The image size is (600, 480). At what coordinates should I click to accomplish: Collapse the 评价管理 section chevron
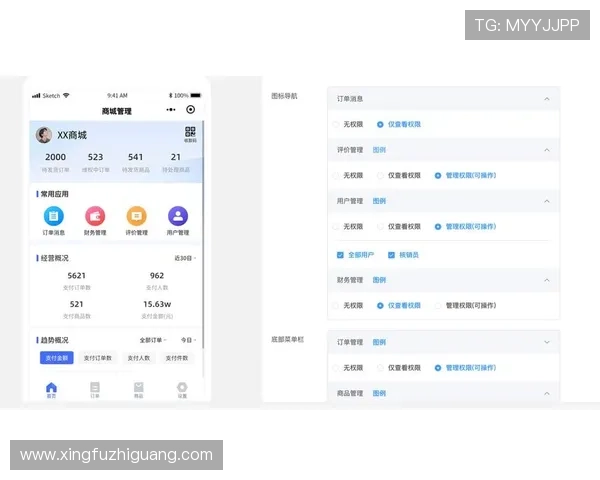(x=547, y=150)
